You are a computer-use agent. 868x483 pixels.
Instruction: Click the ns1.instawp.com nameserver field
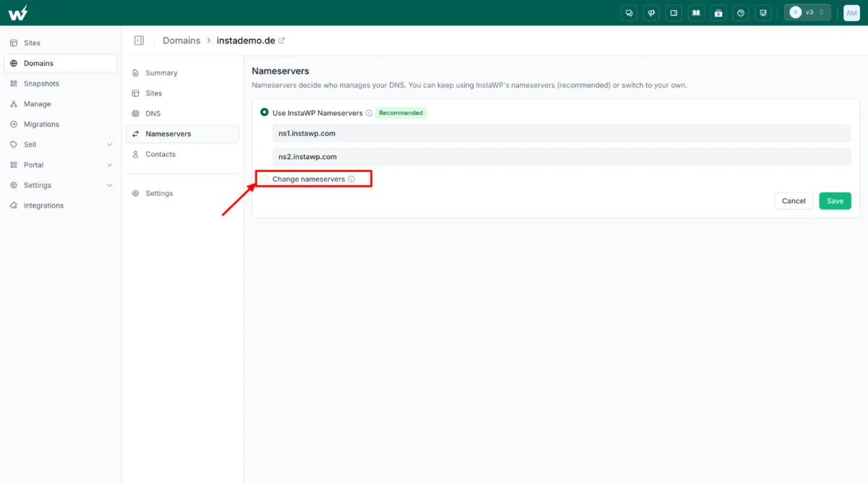tap(562, 133)
